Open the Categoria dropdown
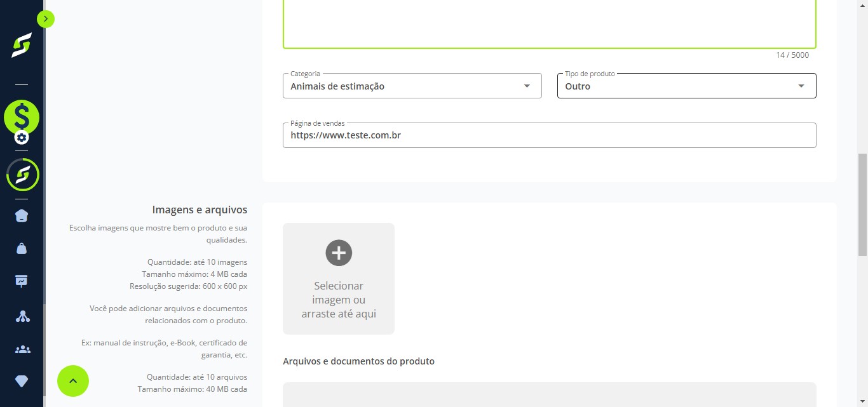Image resolution: width=868 pixels, height=407 pixels. pos(412,86)
